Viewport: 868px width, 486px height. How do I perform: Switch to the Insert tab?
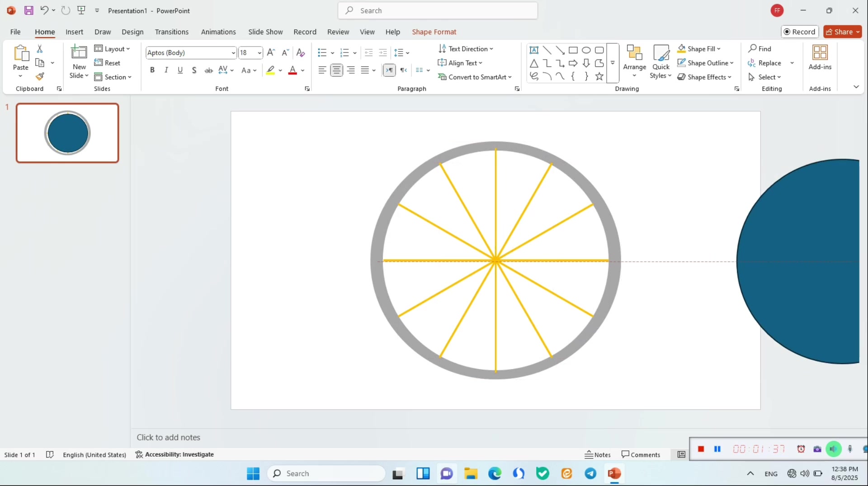74,32
